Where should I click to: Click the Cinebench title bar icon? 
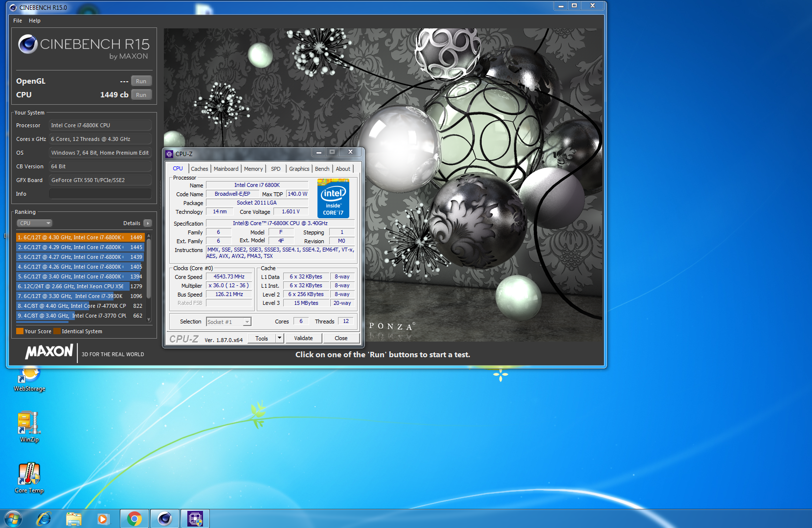point(13,7)
